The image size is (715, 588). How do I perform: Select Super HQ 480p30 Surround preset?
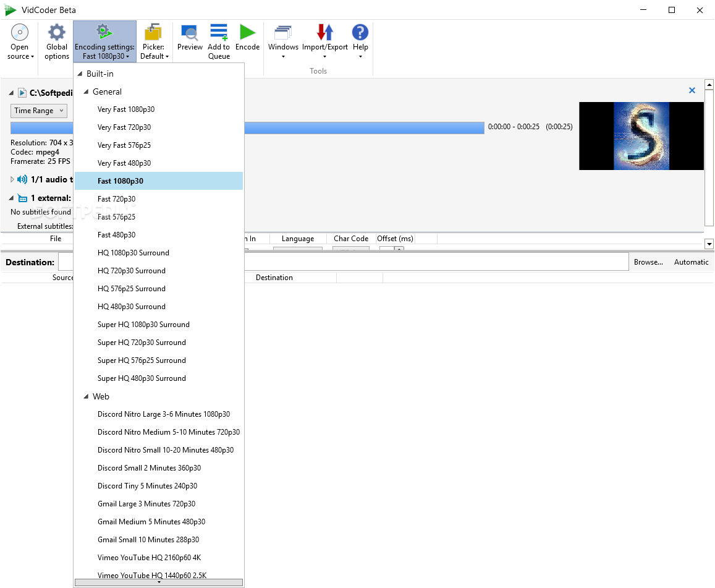pos(159,378)
